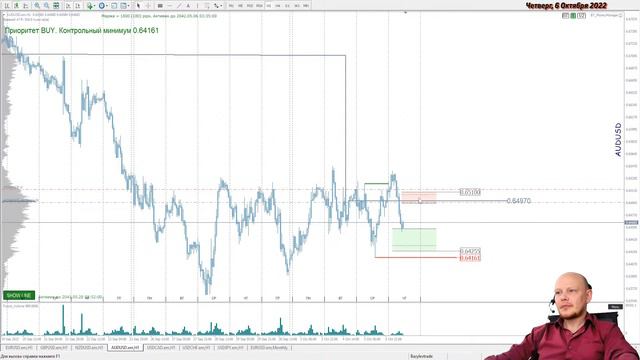The height and width of the screenshot is (360, 640).
Task: Open the NZDUSD H1 chart tab
Action: (89, 348)
